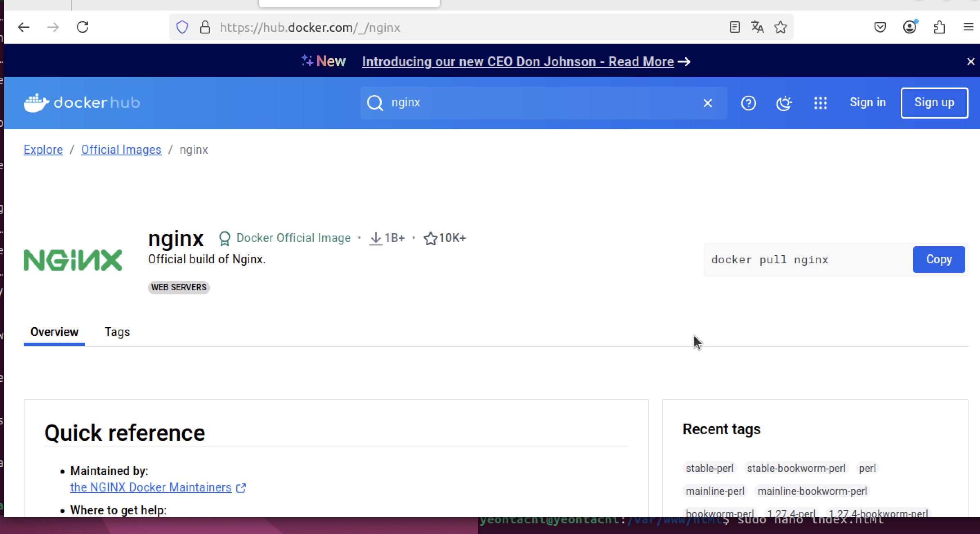Click the nginx breadcrumb text
The height and width of the screenshot is (534, 980).
click(194, 150)
